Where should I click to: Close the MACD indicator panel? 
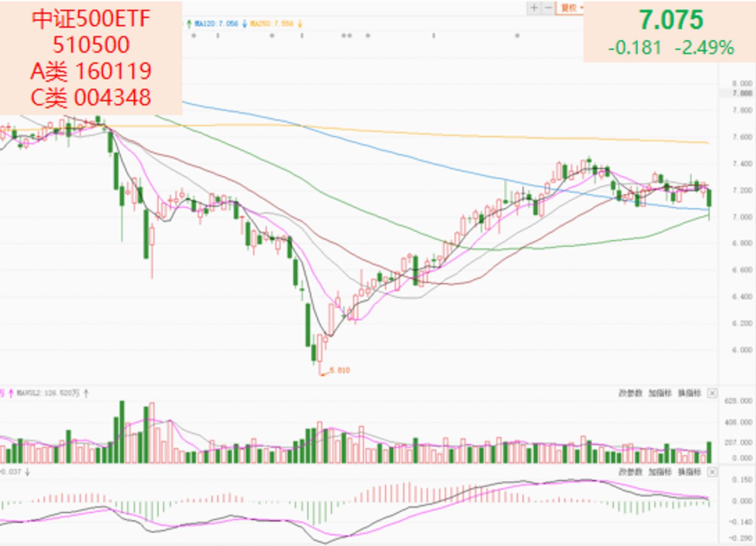pyautogui.click(x=712, y=472)
